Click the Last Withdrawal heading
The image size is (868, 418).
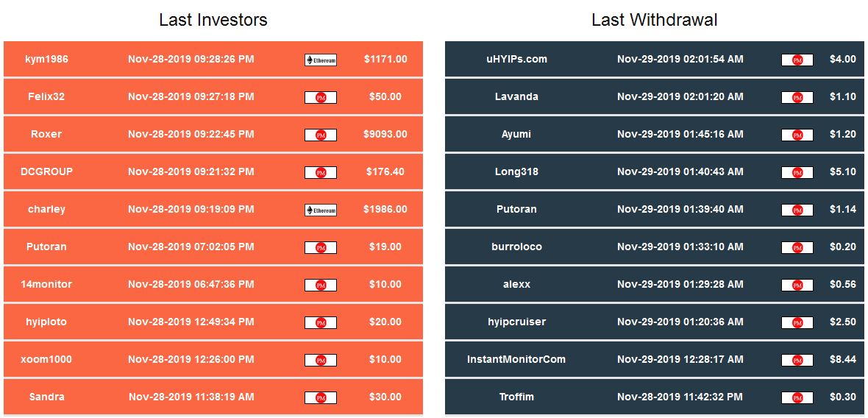[x=655, y=20]
